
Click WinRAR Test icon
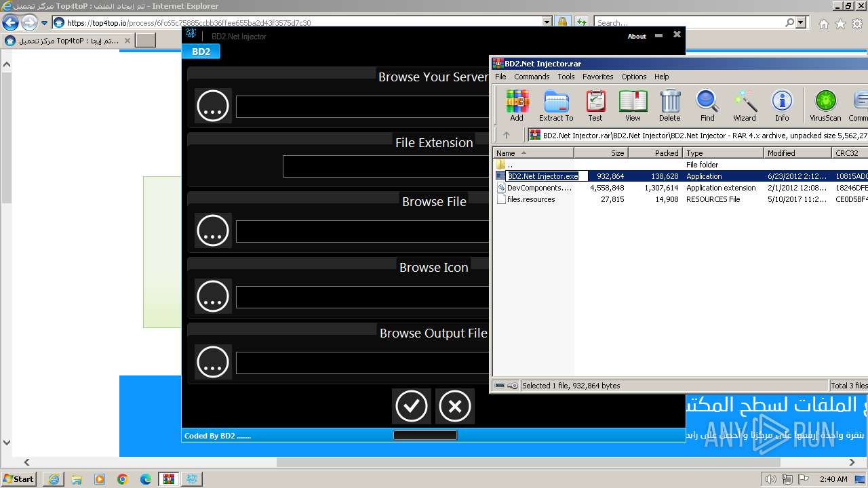point(595,106)
